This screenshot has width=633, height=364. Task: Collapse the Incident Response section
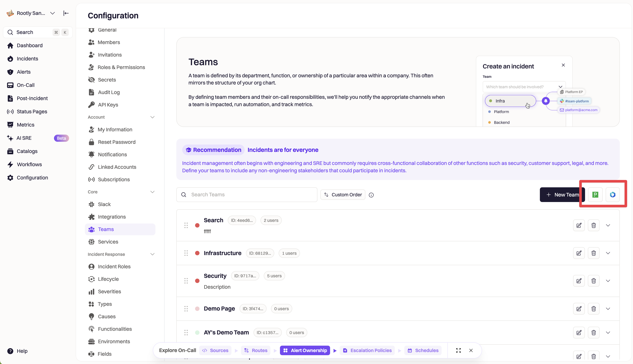click(152, 254)
